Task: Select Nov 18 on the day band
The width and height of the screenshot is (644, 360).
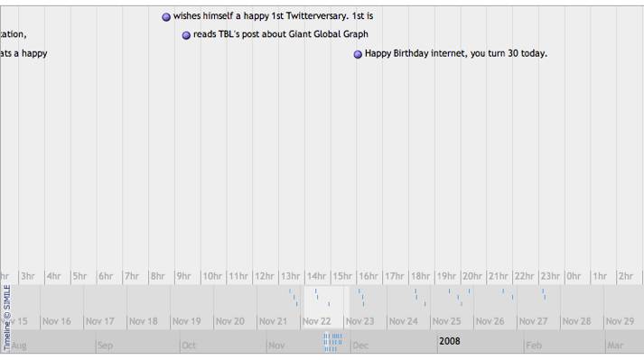Action: pyautogui.click(x=144, y=321)
